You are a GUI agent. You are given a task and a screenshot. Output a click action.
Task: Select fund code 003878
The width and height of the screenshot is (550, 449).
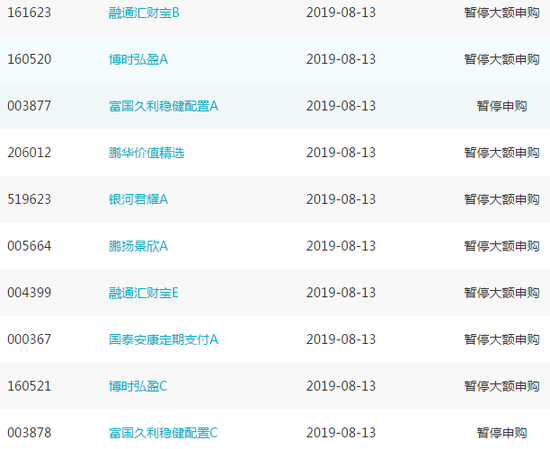[29, 433]
